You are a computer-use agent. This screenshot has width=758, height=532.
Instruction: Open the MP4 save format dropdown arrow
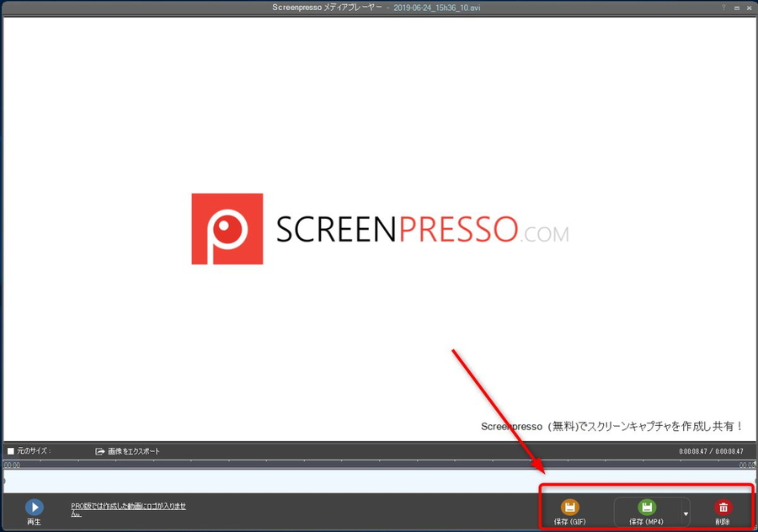coord(686,513)
